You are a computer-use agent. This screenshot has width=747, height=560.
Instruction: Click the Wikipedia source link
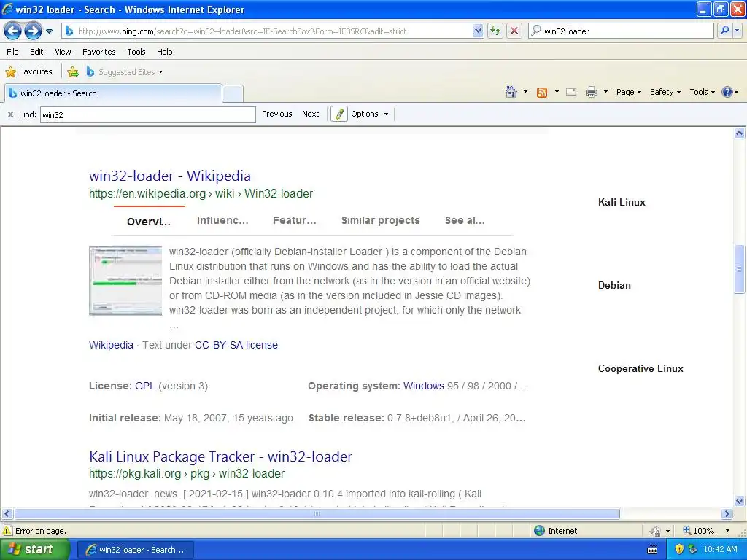coord(111,345)
